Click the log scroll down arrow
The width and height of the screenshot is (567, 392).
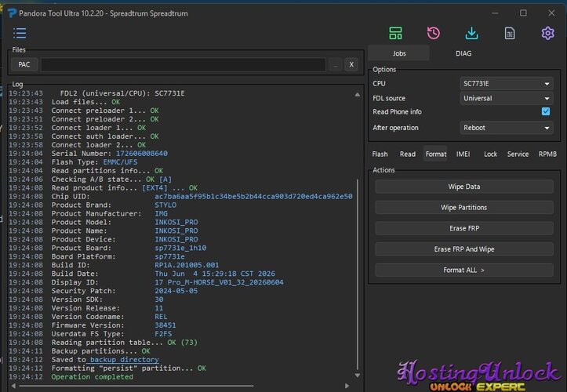[x=358, y=376]
